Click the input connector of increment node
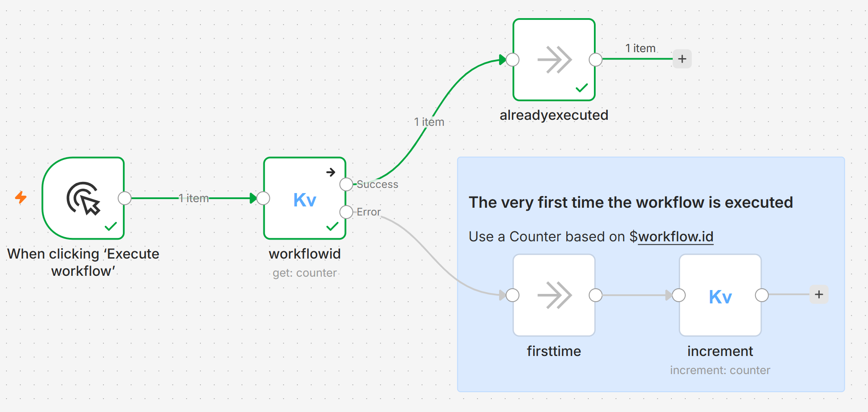868x412 pixels. tap(679, 295)
